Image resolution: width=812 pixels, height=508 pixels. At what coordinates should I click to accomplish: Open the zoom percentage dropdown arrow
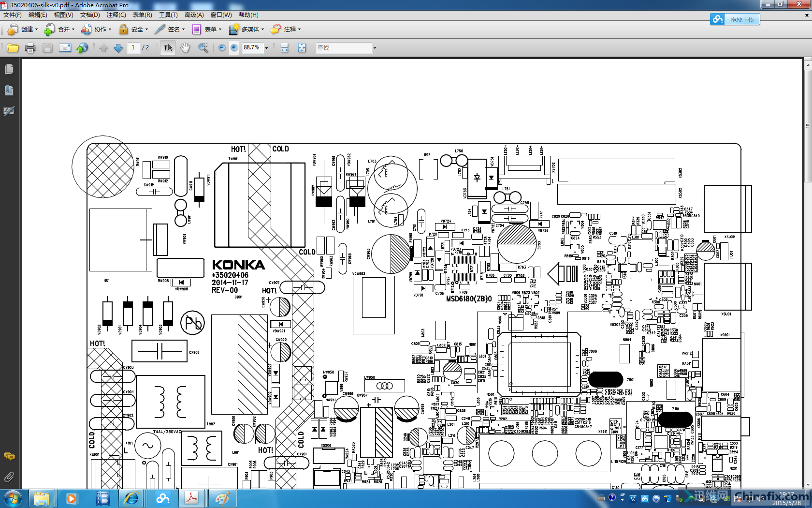click(x=266, y=48)
